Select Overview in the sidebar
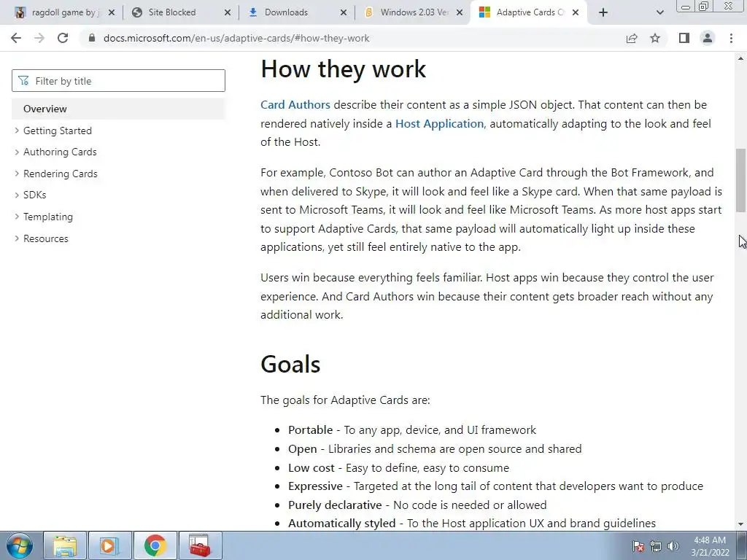The image size is (747, 560). point(118,109)
